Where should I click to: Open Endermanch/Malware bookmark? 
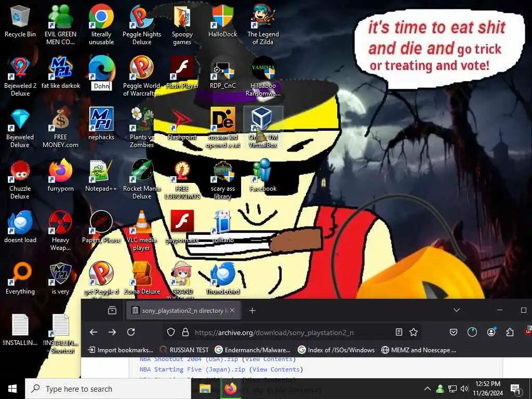pos(253,350)
